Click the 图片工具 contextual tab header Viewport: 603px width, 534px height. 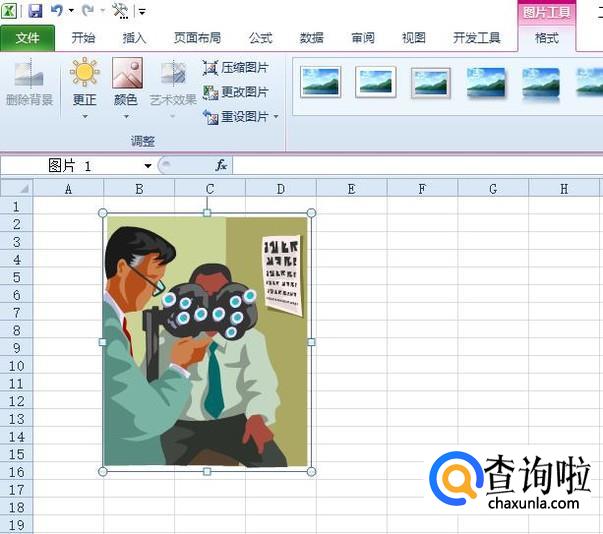click(546, 13)
